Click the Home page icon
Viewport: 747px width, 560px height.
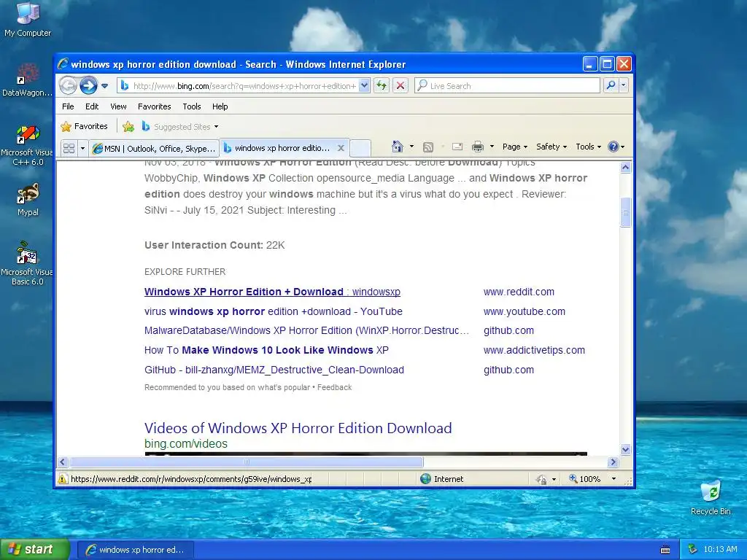coord(398,147)
